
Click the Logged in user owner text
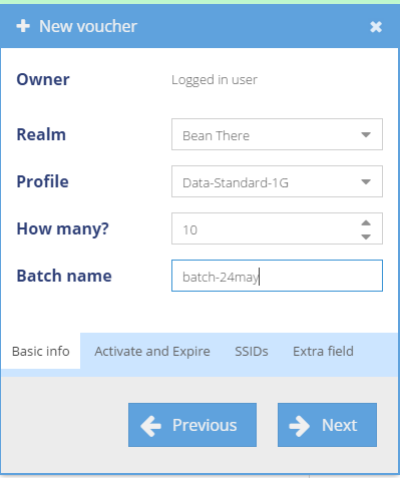pos(214,80)
